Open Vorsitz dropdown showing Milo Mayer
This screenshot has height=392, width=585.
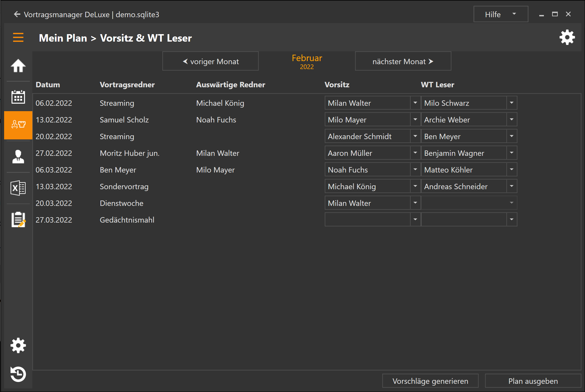click(373, 120)
